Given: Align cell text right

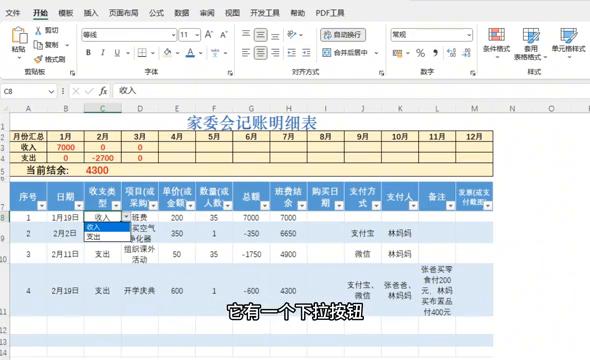Looking at the screenshot, I should click(x=275, y=53).
